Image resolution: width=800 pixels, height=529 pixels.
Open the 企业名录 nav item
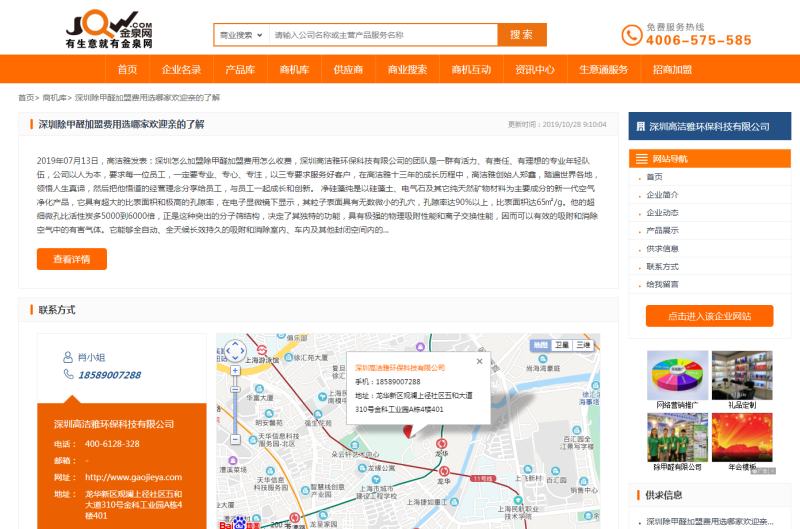[x=181, y=69]
